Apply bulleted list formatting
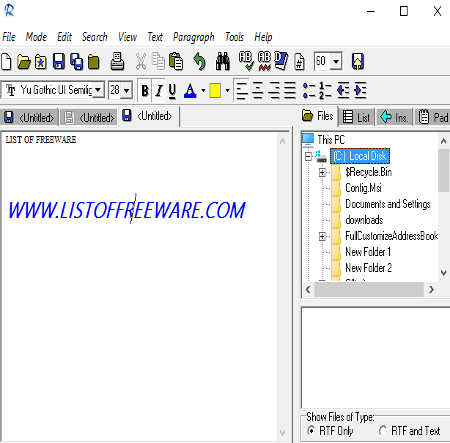Screen dimensions: 450x443 click(309, 90)
